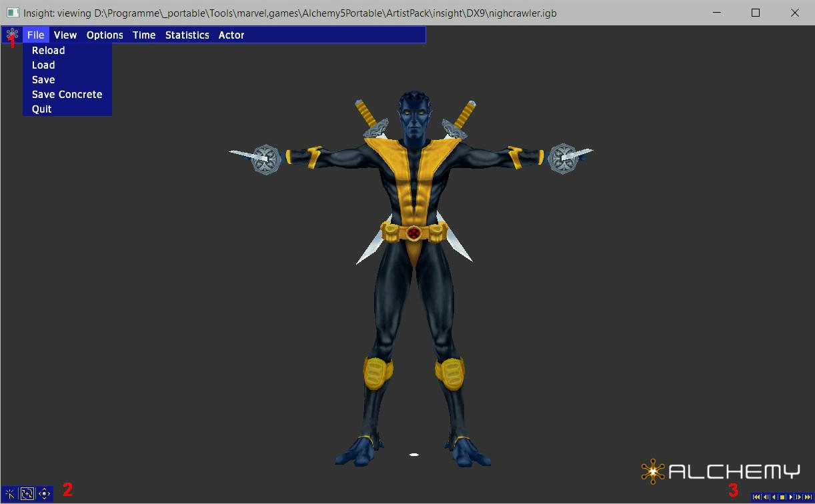The image size is (815, 504).
Task: Select the pan/move camera tool
Action: (x=44, y=494)
